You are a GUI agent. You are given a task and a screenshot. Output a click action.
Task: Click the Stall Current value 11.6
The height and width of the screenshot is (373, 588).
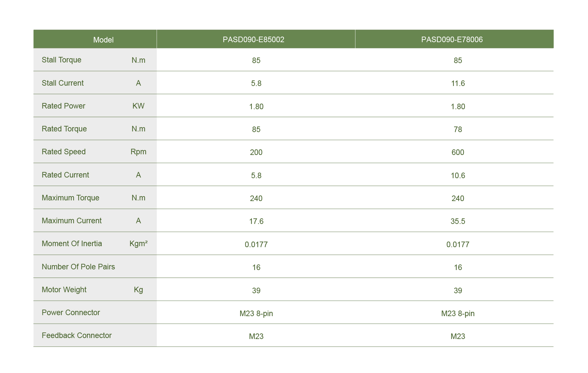(x=458, y=83)
